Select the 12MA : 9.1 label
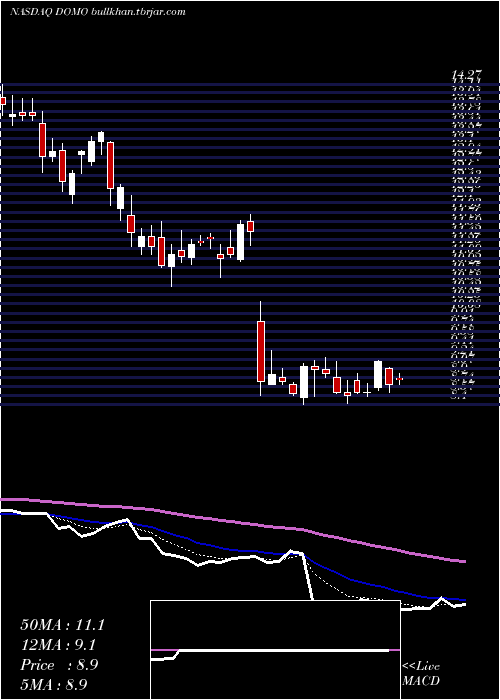The height and width of the screenshot is (700, 500). 58,645
